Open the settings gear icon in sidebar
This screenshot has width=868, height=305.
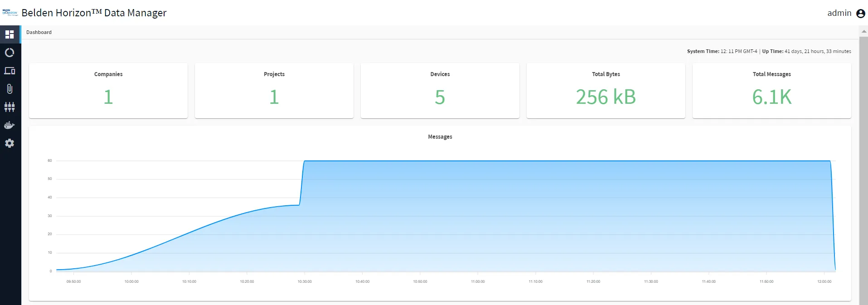click(x=10, y=143)
